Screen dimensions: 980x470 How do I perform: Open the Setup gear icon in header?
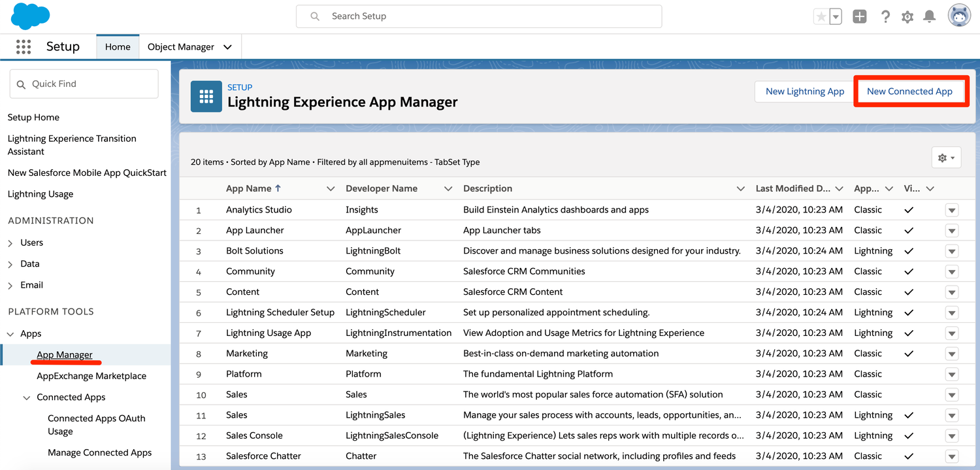click(907, 17)
